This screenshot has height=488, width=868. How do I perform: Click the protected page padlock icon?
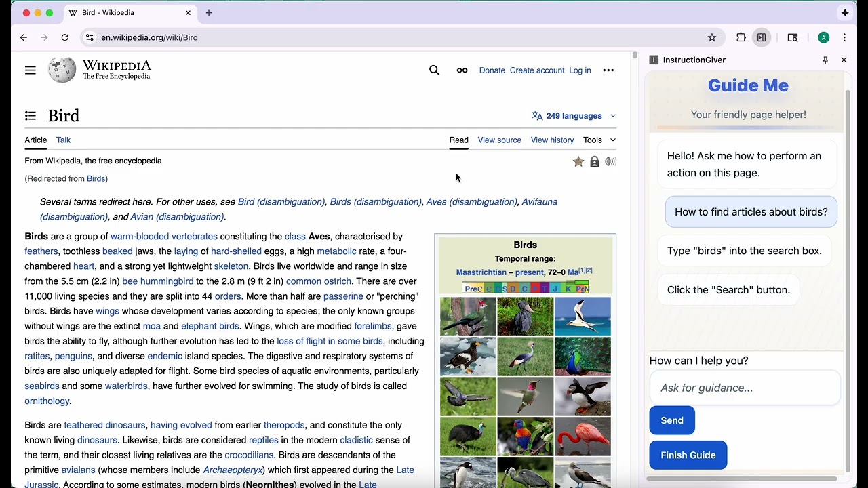click(595, 161)
